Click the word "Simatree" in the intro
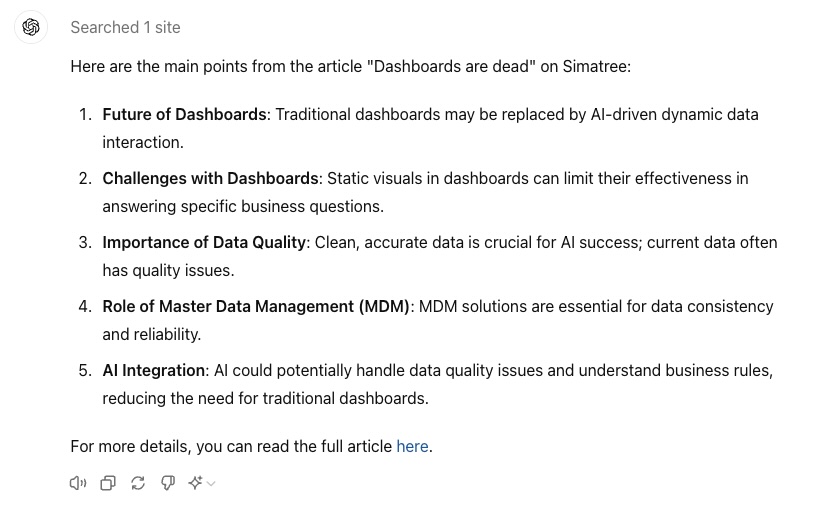This screenshot has height=505, width=815. click(x=598, y=66)
